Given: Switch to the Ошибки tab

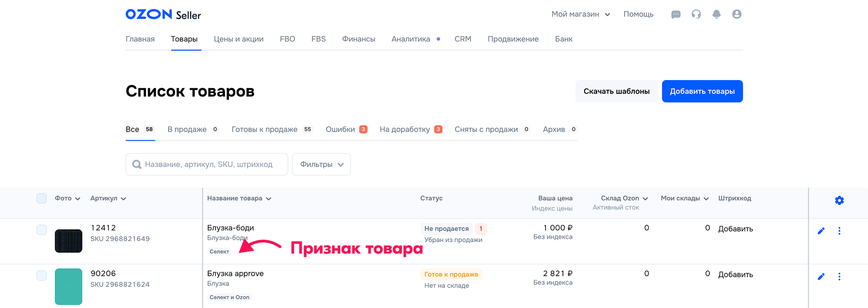Looking at the screenshot, I should coord(347,129).
